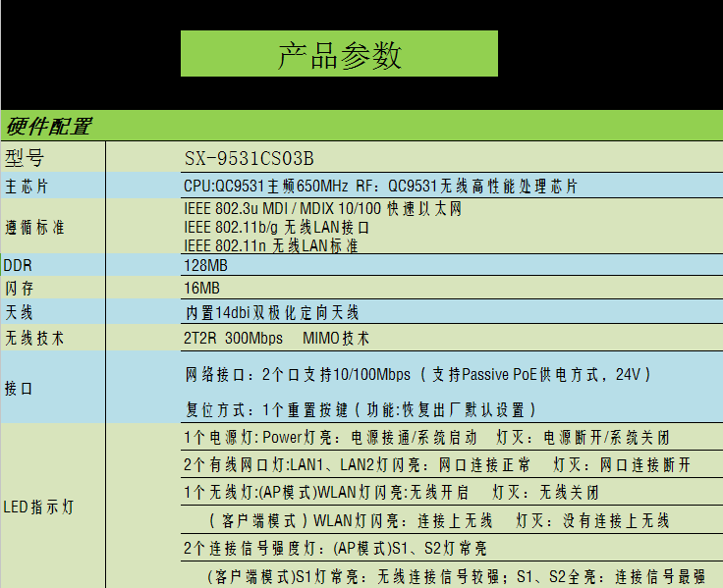Viewport: 723px width, 588px height.
Task: Select the IEEE 802.3u MDI/MDIX line
Action: click(x=322, y=209)
